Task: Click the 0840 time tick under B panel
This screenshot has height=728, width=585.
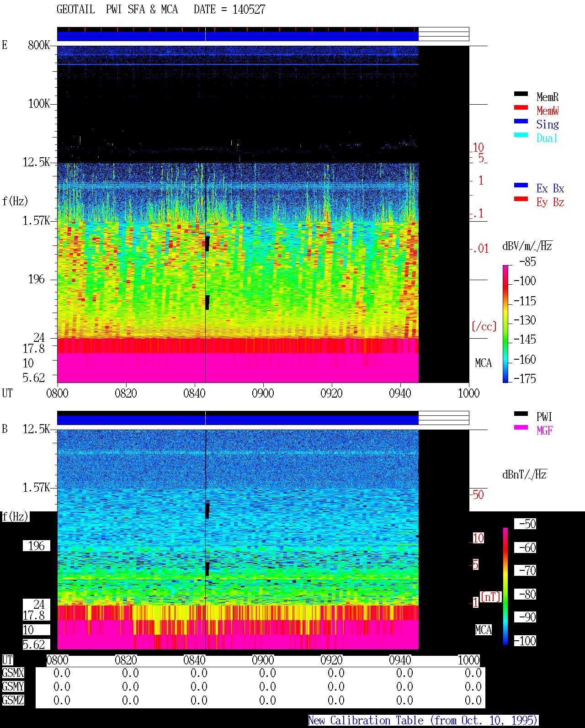Action: [x=194, y=660]
